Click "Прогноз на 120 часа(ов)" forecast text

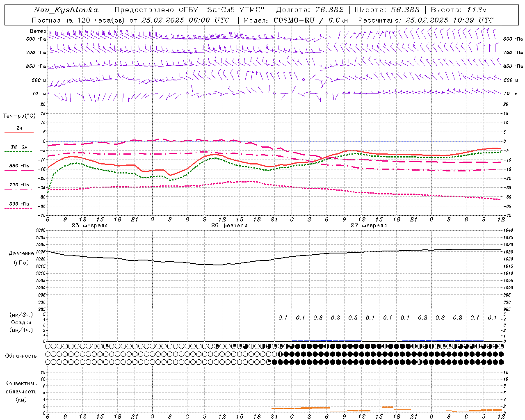tap(78, 20)
